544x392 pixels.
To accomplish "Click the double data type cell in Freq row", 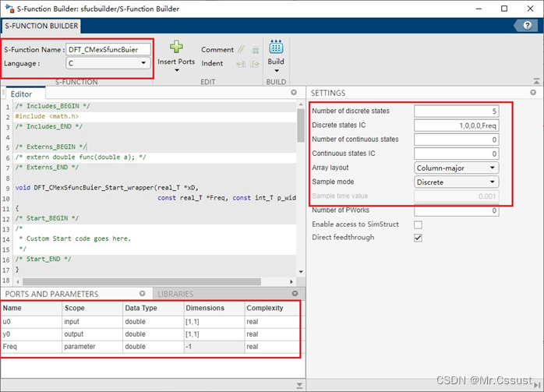I will pyautogui.click(x=153, y=347).
